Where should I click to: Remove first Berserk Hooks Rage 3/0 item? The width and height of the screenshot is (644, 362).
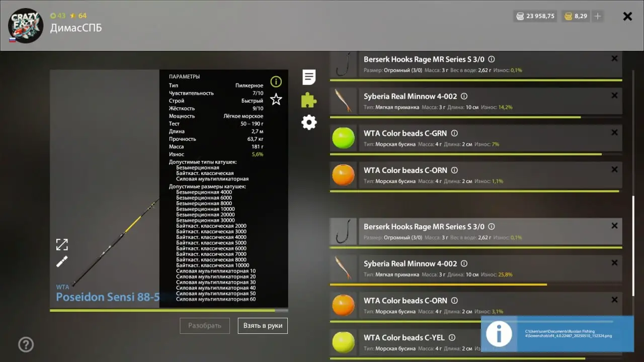click(x=614, y=59)
